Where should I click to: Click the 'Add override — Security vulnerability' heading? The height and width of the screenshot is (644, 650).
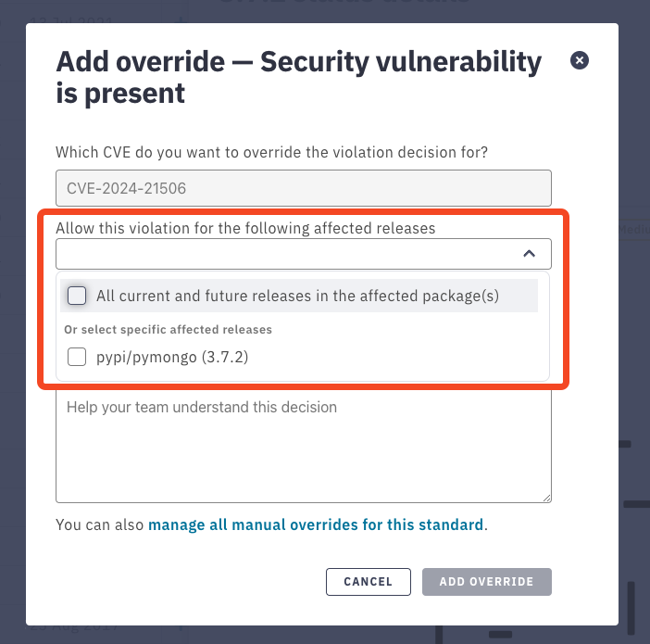[x=299, y=77]
